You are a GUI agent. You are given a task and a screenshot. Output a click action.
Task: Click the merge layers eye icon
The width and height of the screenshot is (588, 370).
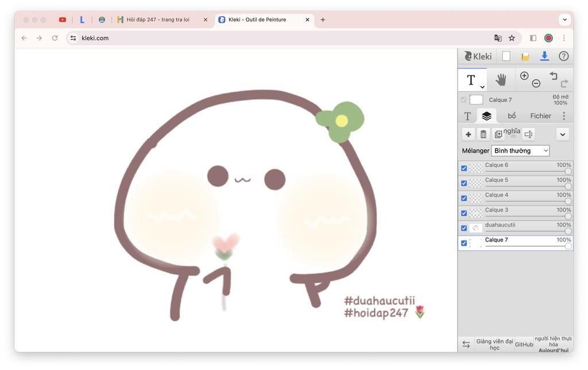(x=513, y=137)
